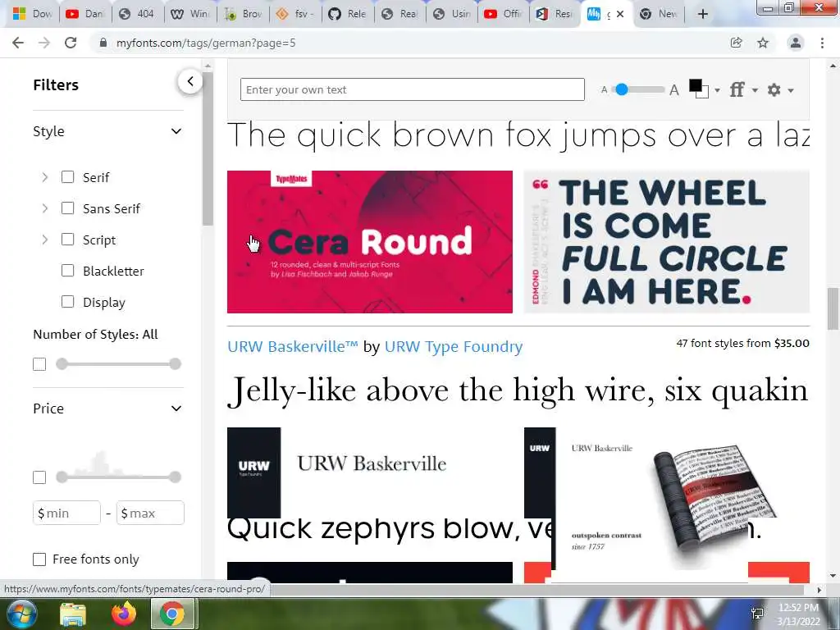Open the Chrome profile avatar icon
Viewport: 840px width, 630px height.
point(796,43)
